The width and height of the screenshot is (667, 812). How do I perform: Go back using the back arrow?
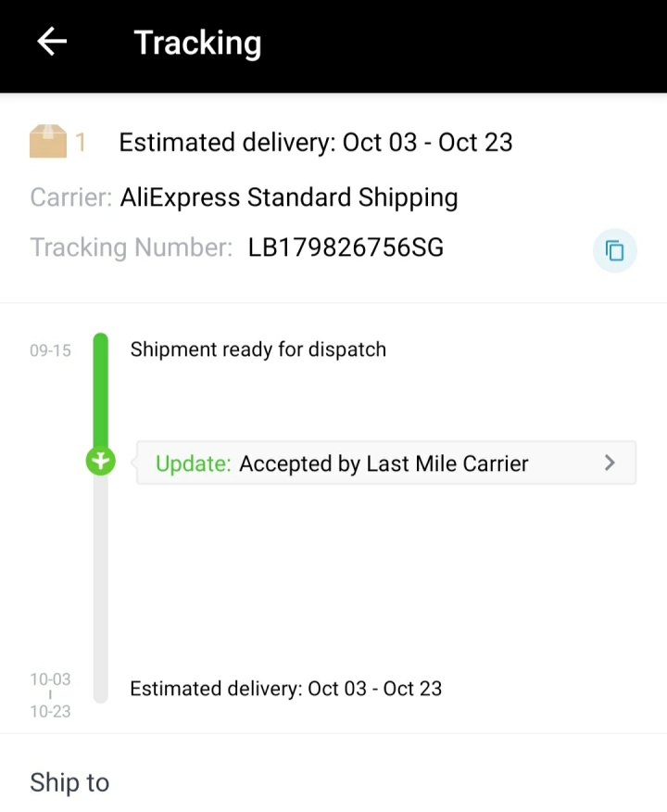tap(52, 42)
